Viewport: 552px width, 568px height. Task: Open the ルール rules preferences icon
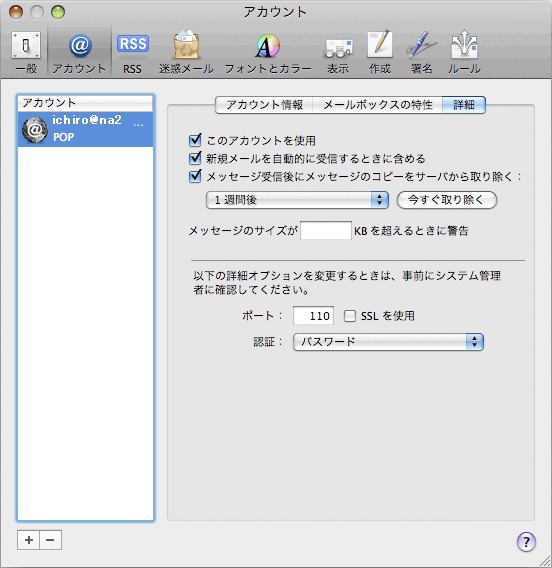tap(464, 52)
